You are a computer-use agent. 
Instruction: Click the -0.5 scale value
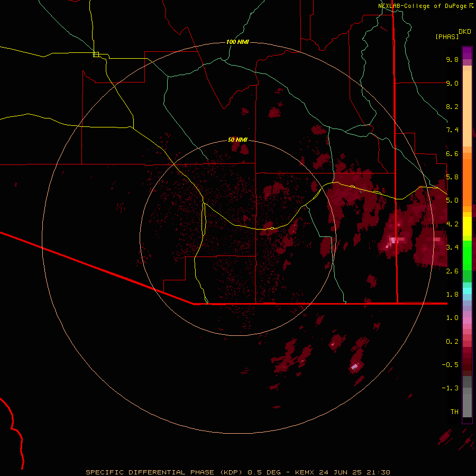(x=450, y=365)
